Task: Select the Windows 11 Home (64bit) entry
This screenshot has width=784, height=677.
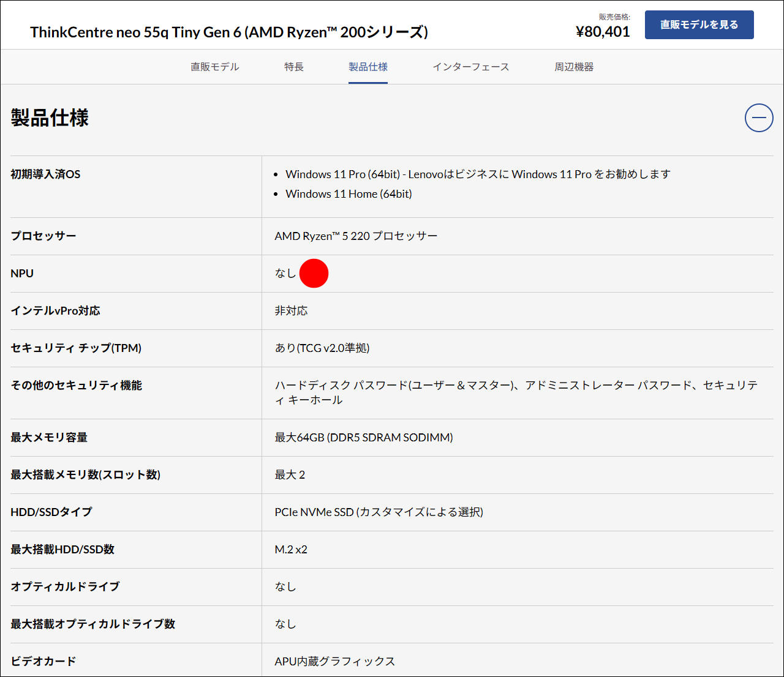Action: point(349,193)
